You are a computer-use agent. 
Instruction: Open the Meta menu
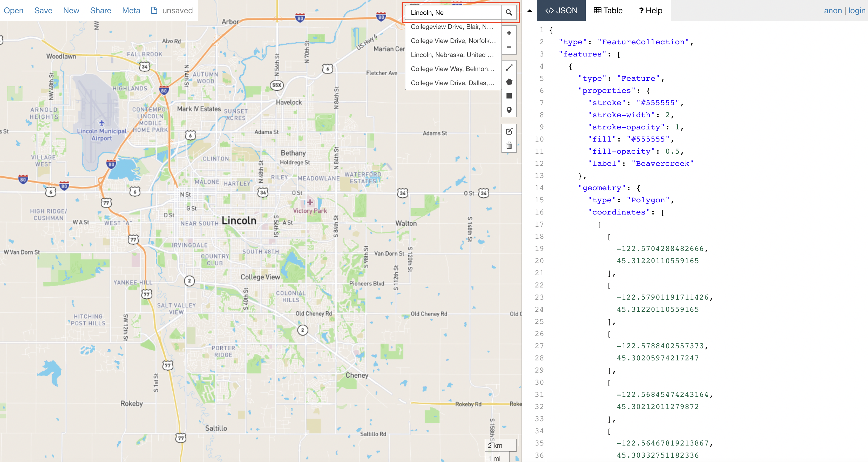tap(131, 11)
